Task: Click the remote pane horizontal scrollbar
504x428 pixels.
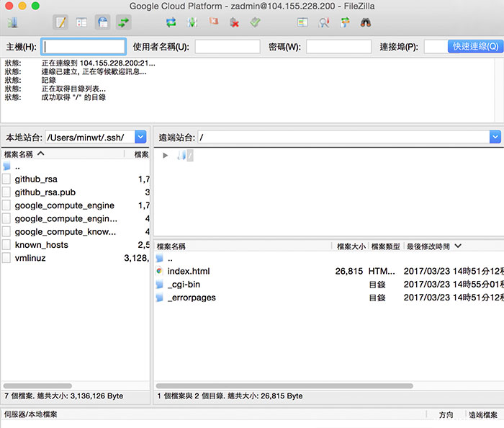Action: [284, 385]
